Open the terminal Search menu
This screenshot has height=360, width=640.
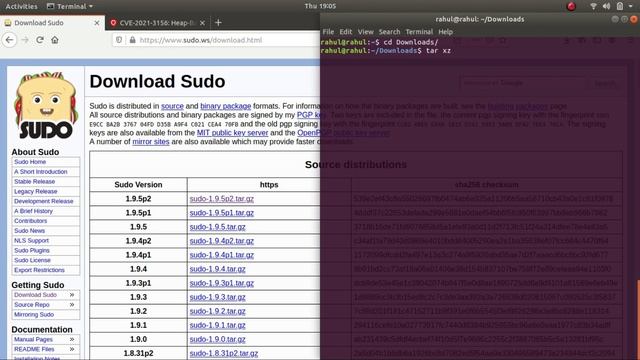pyautogui.click(x=389, y=31)
